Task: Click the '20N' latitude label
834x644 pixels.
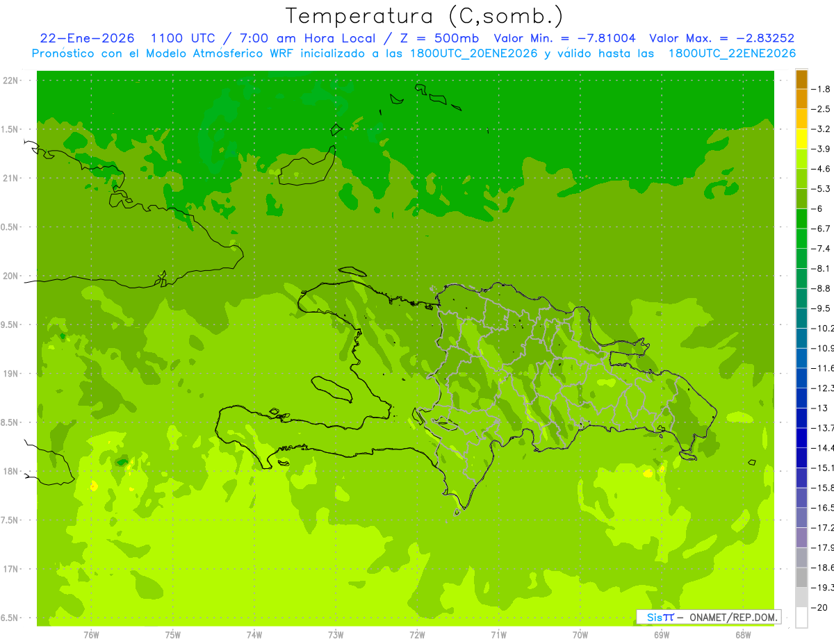Action: tap(10, 276)
